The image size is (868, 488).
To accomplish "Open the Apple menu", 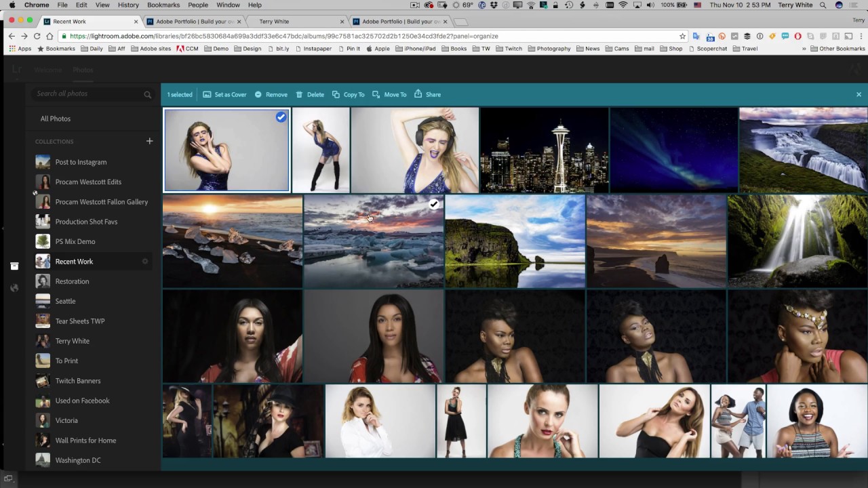I will 12,5.
